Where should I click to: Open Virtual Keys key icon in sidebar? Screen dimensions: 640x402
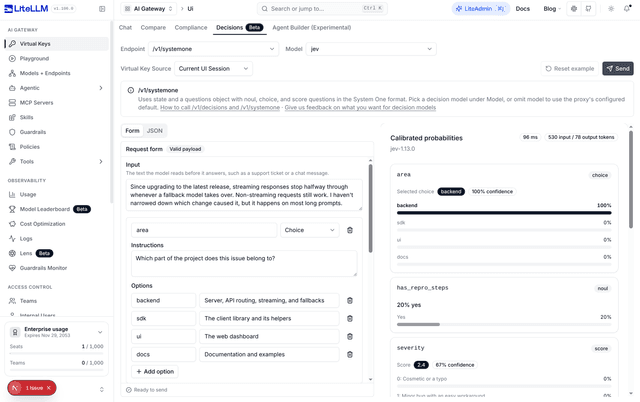(12, 44)
